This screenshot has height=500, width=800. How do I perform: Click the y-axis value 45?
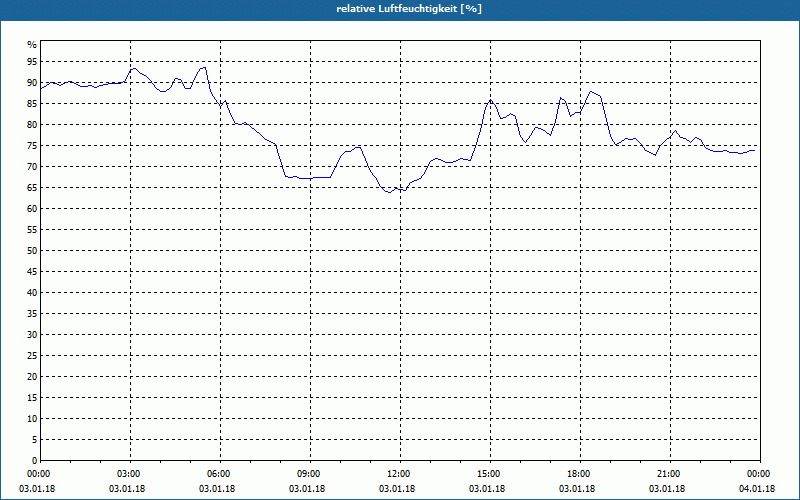pyautogui.click(x=32, y=272)
